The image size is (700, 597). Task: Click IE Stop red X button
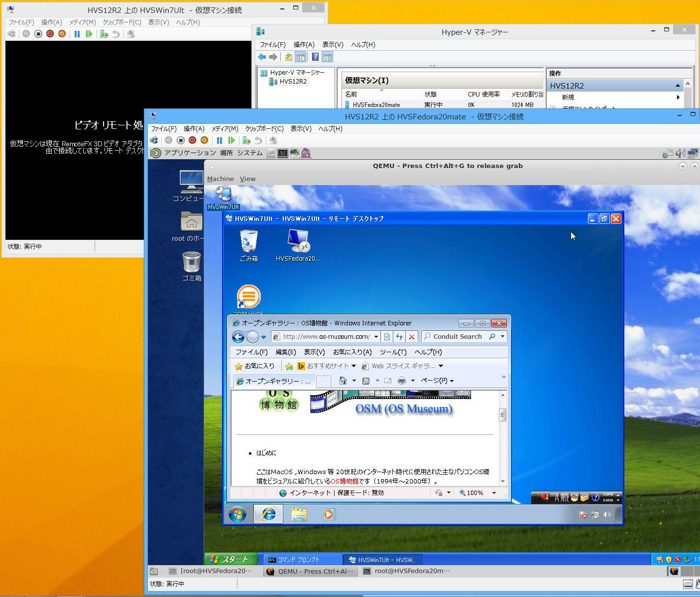pyautogui.click(x=411, y=337)
